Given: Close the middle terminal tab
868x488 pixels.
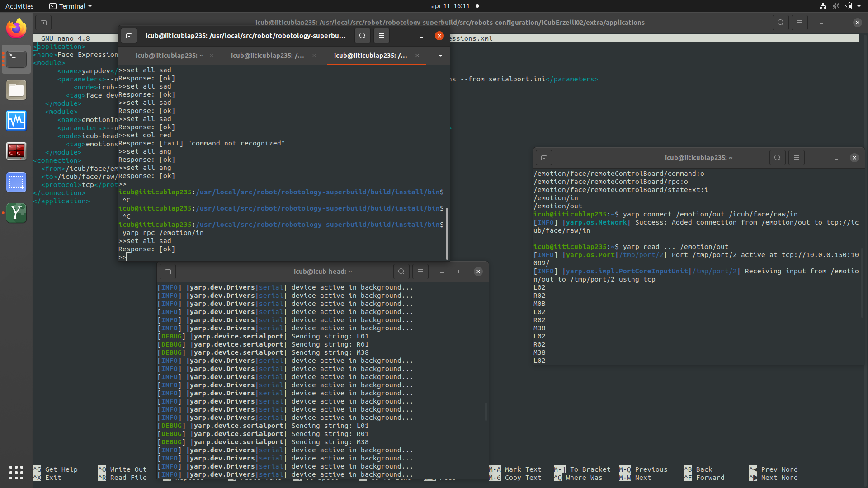Looking at the screenshot, I should (x=314, y=56).
